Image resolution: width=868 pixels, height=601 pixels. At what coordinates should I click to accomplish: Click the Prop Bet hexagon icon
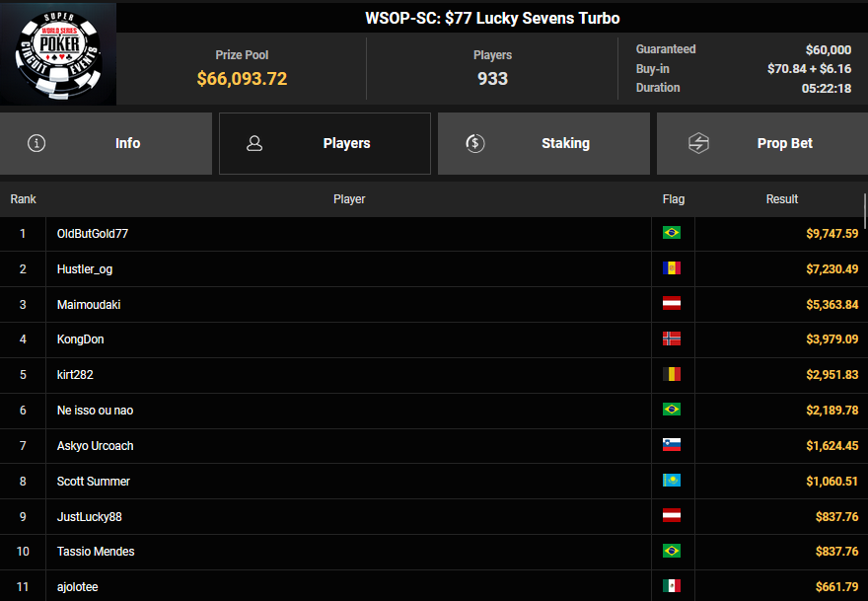point(698,143)
